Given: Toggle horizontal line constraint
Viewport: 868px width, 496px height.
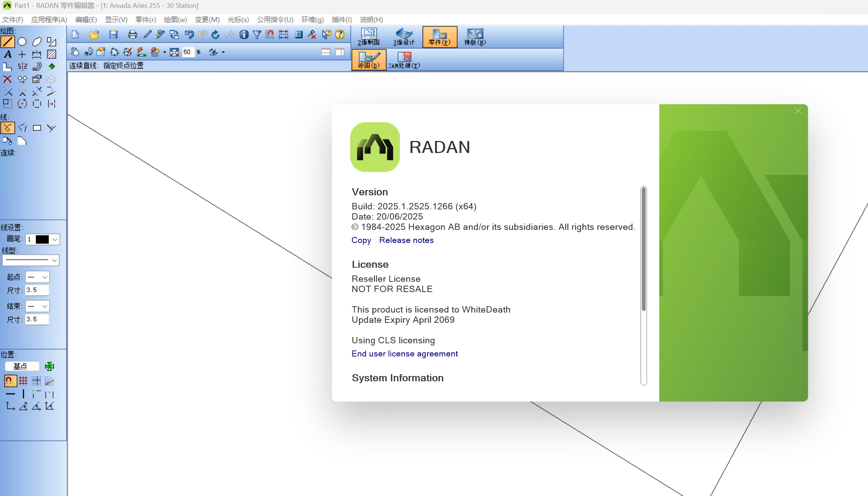Looking at the screenshot, I should tap(11, 394).
